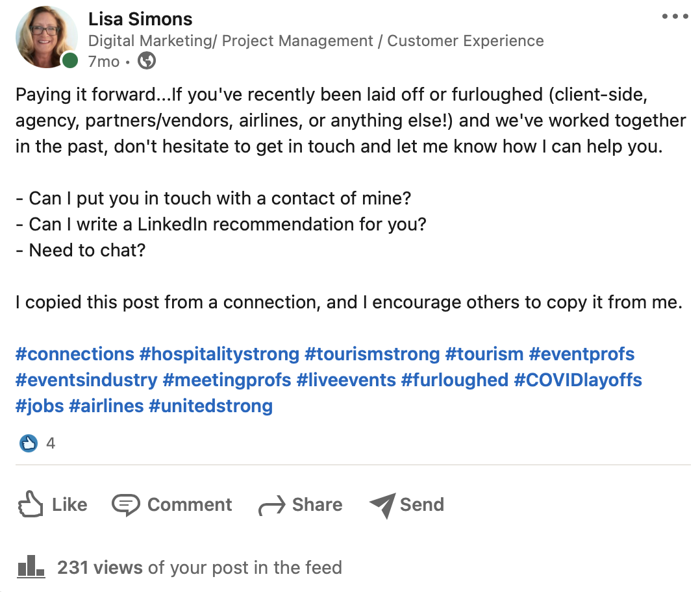
Task: Open the #connections hashtag
Action: 75,354
